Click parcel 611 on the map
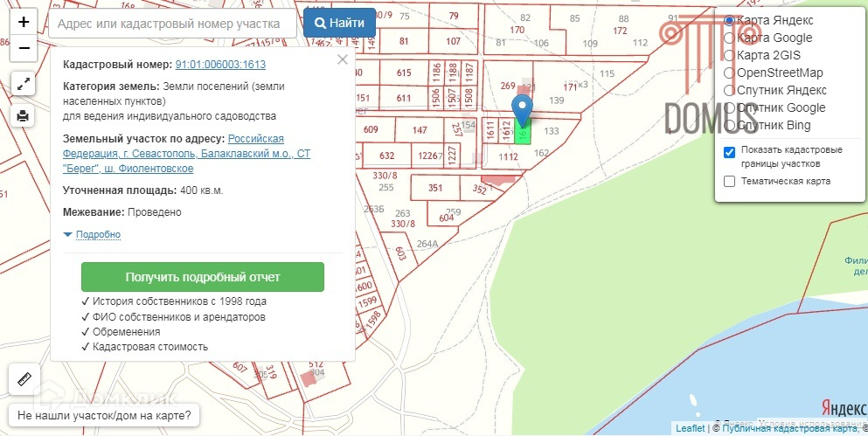This screenshot has width=868, height=436. 404,97
